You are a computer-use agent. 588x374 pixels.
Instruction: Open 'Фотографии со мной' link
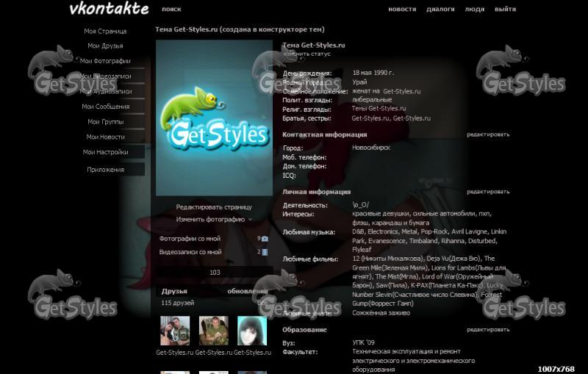click(x=190, y=239)
